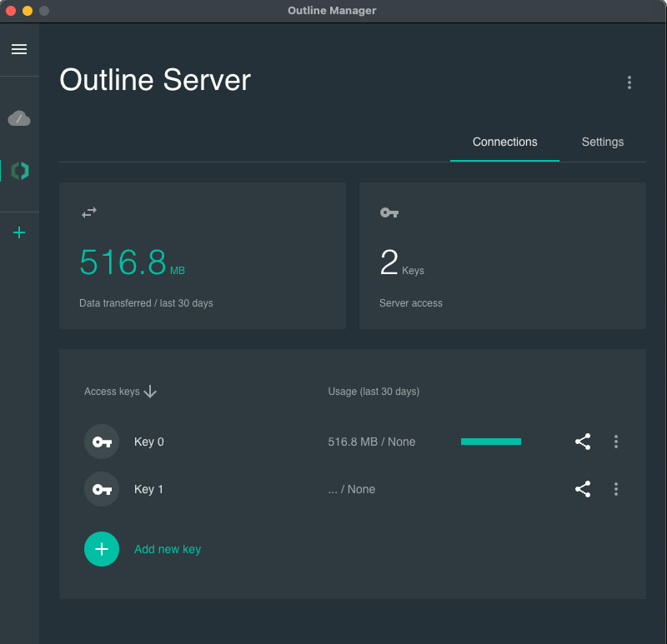Click the Key 0 key icon
Image resolution: width=667 pixels, height=644 pixels.
click(102, 442)
